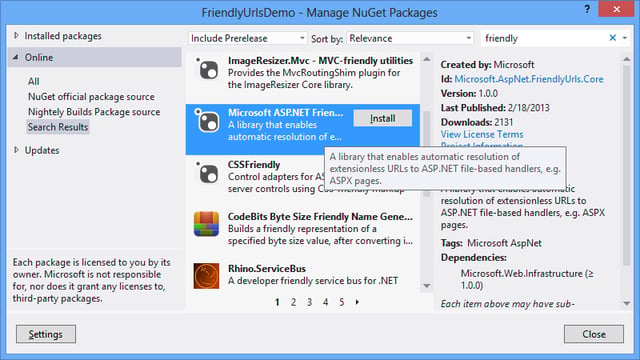Select Search Results in the tree
Viewport: 640px width, 360px height.
point(58,127)
